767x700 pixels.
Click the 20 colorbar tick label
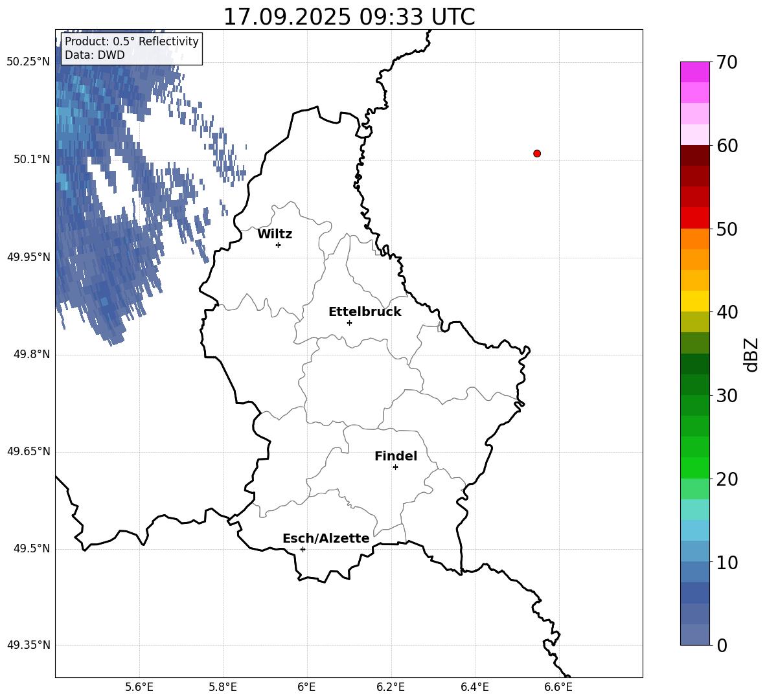(727, 479)
